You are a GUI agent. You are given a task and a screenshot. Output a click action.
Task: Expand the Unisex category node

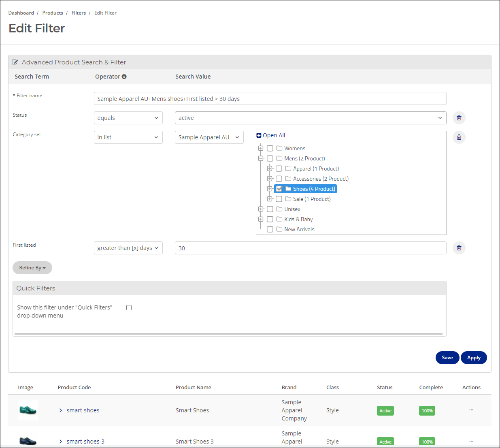[x=261, y=209]
